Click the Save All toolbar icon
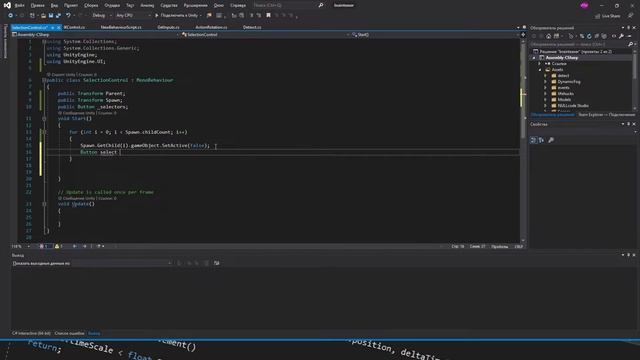The width and height of the screenshot is (640, 360). pos(58,16)
